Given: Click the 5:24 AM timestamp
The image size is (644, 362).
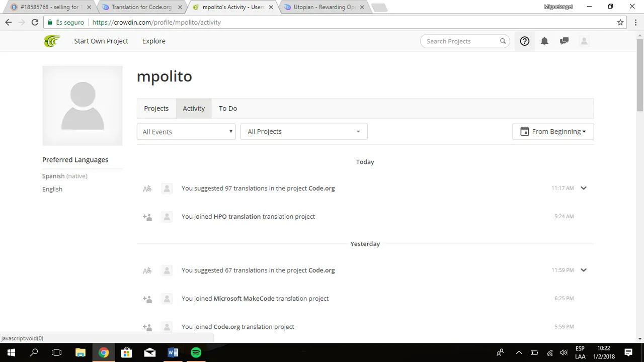Looking at the screenshot, I should click(x=564, y=217).
